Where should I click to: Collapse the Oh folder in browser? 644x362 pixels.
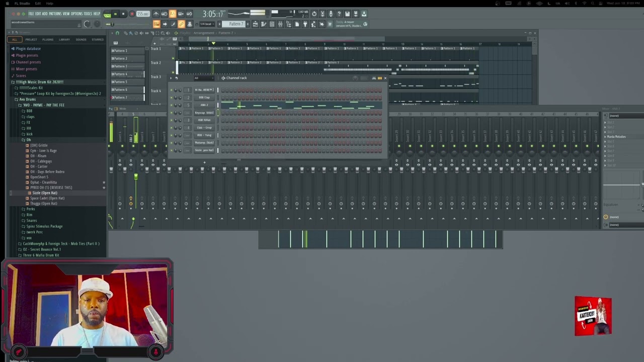(x=29, y=140)
